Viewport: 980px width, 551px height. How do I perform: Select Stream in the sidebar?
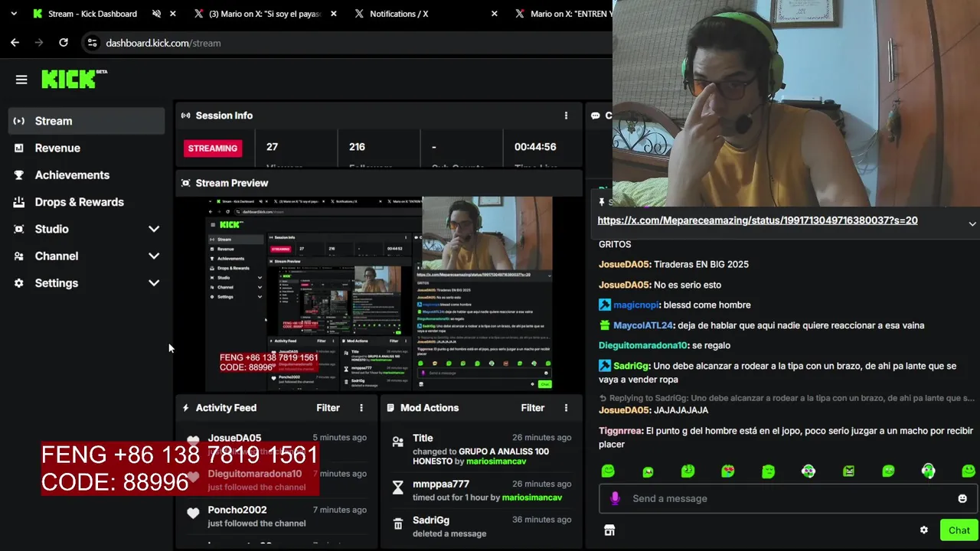87,121
